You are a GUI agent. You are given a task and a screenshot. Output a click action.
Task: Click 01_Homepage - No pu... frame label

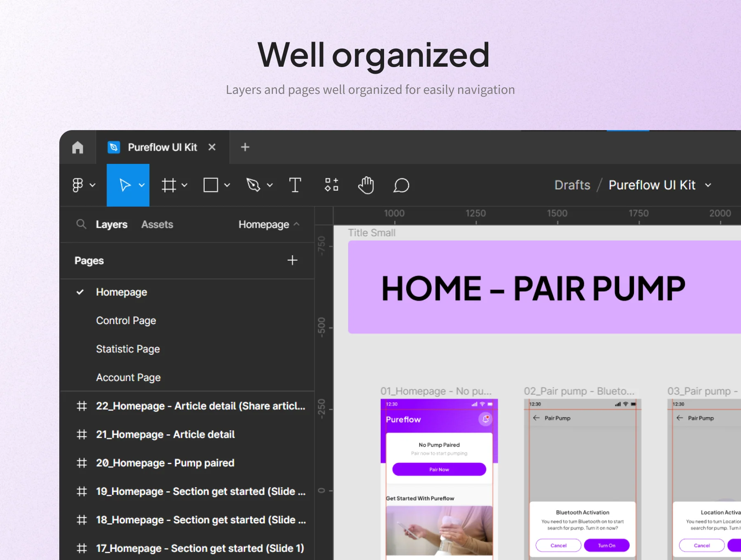pos(436,391)
